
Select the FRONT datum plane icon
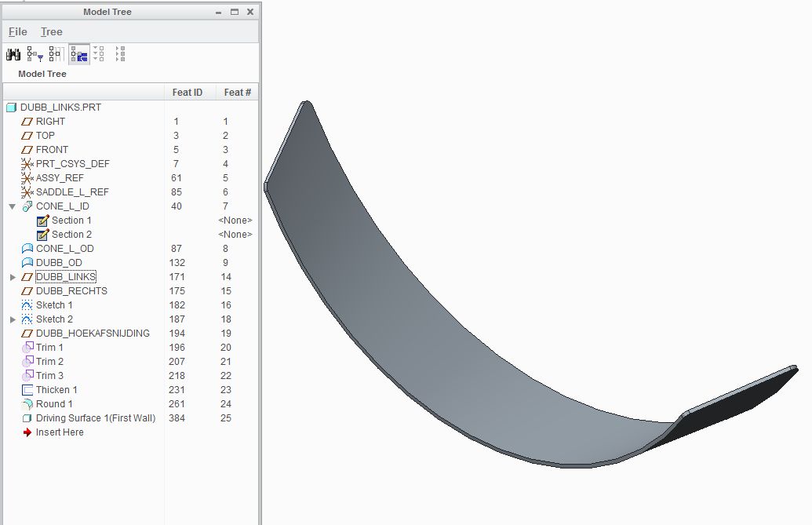pyautogui.click(x=27, y=150)
